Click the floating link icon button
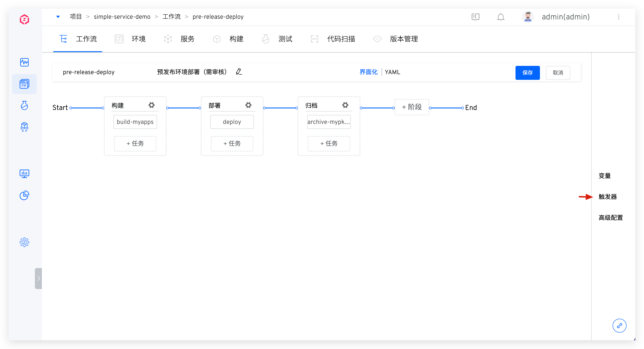644x349 pixels. (619, 325)
